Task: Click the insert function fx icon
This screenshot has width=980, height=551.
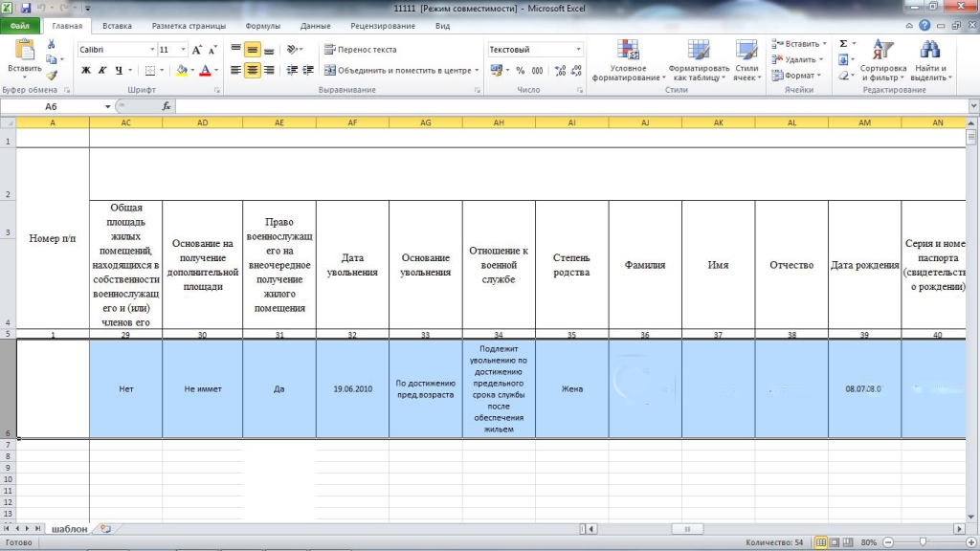Action: pos(167,106)
